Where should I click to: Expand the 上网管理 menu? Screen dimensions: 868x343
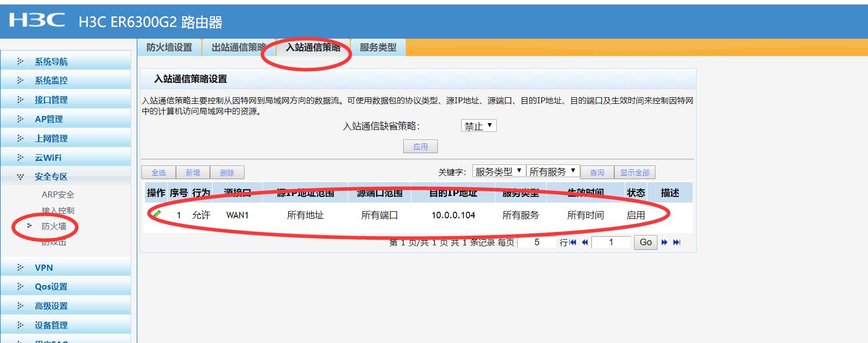pyautogui.click(x=66, y=138)
